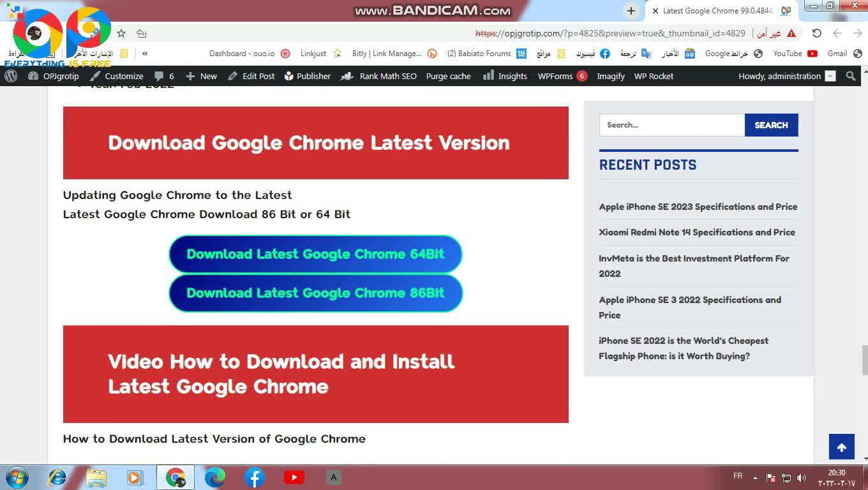868x490 pixels.
Task: Click the "Download Google Chrome Latest Version" heading
Action: [x=309, y=143]
